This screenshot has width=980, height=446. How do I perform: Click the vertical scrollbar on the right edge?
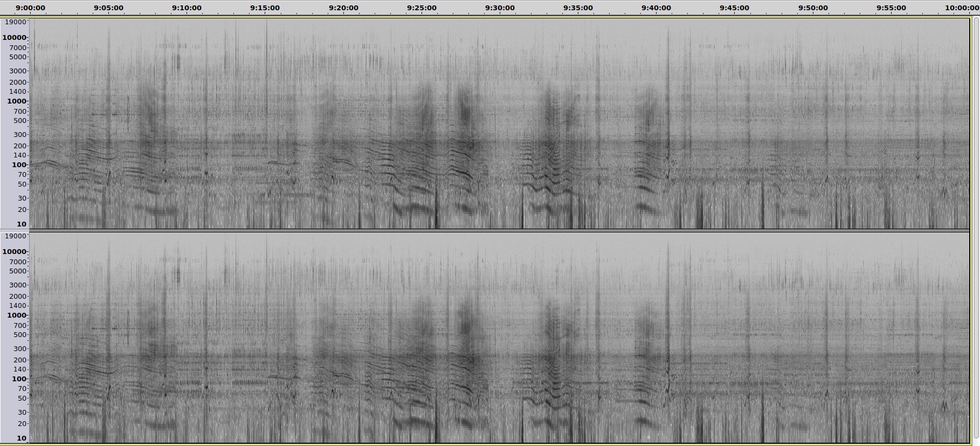tap(976, 227)
